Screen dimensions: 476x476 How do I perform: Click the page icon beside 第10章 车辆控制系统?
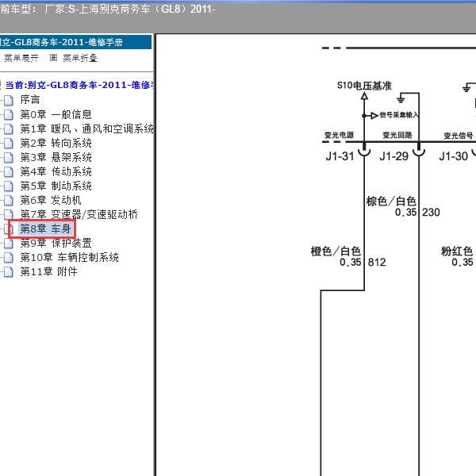click(9, 257)
